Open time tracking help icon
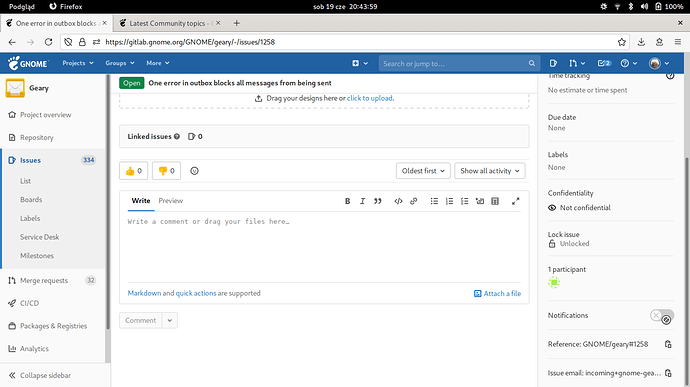This screenshot has height=387, width=690. pos(670,76)
